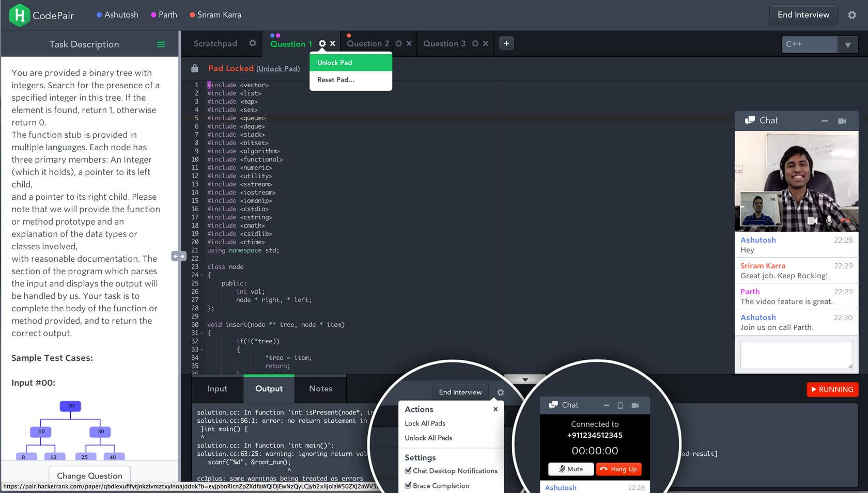Click the Chat header video camera icon
Viewport: 868px width, 493px height.
[842, 121]
